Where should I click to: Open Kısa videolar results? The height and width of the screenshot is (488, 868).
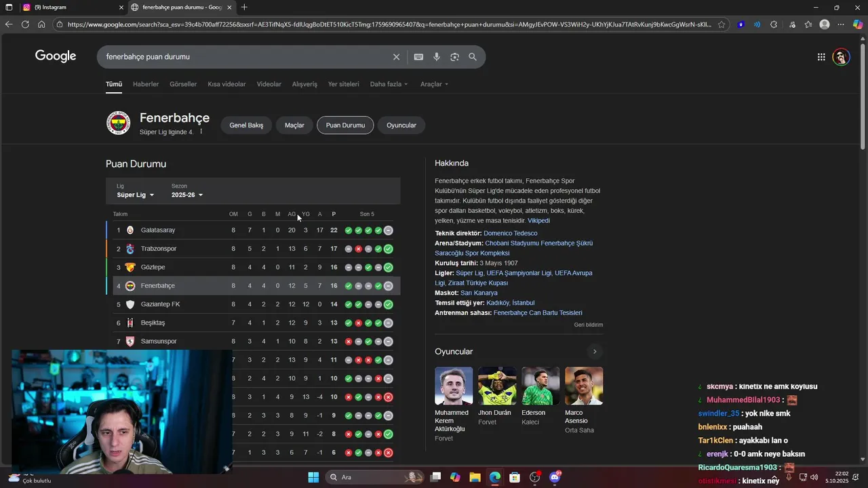(x=226, y=84)
